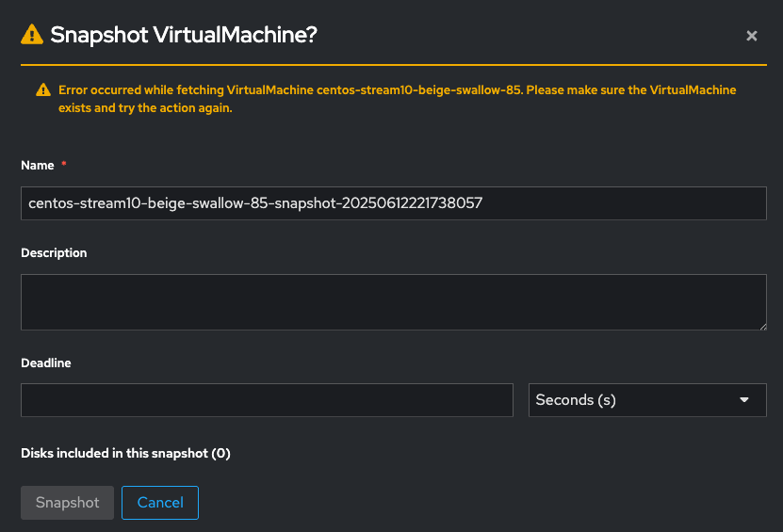Click the empty Deadline input field
This screenshot has width=783, height=532.
tap(267, 400)
